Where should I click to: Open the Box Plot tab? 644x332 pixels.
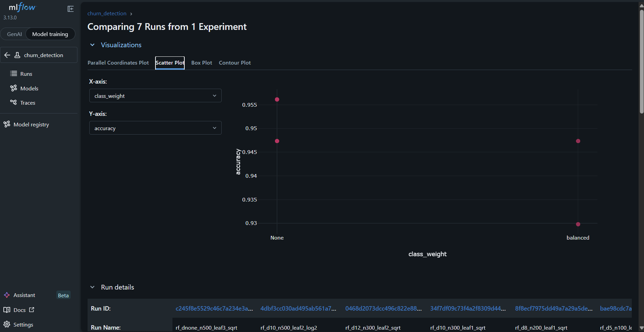click(x=202, y=63)
